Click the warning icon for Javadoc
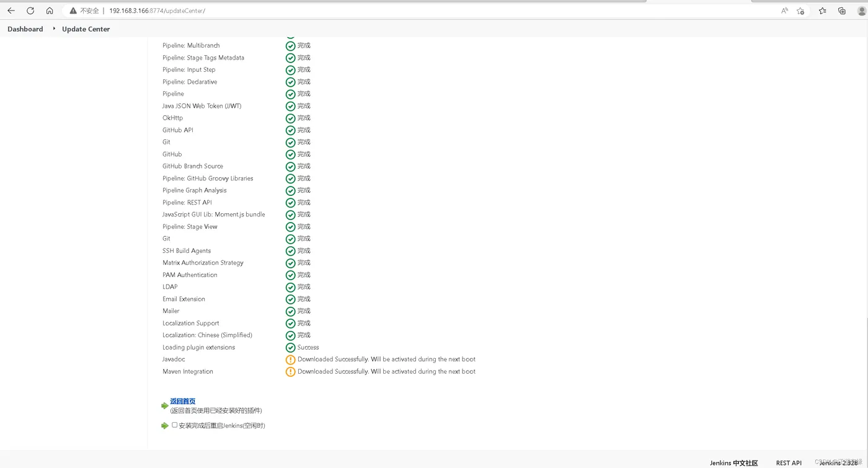This screenshot has height=468, width=868. [290, 360]
